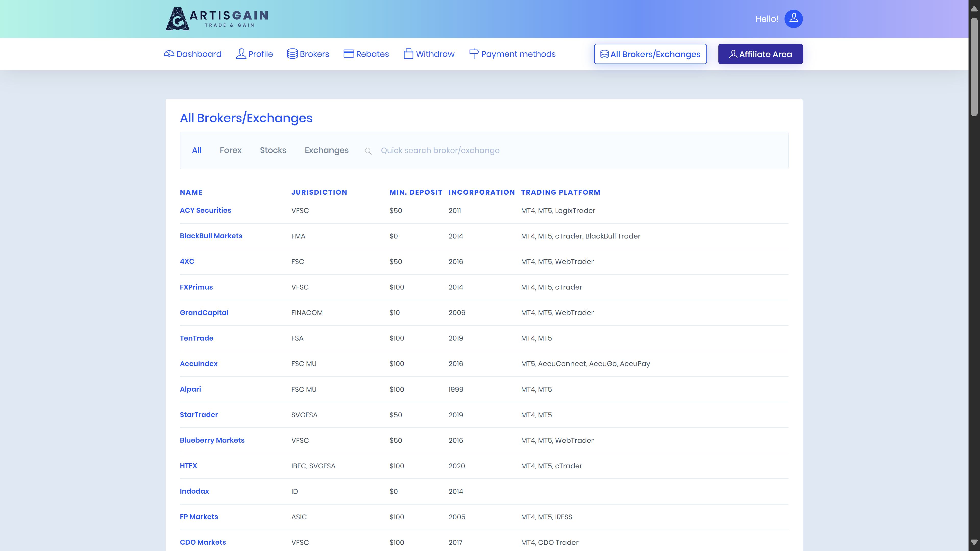Image resolution: width=980 pixels, height=551 pixels.
Task: Show the Exchanges tab
Action: click(326, 151)
